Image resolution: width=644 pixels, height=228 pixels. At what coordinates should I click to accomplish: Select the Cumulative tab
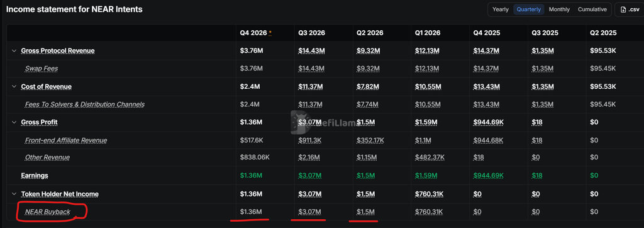click(592, 9)
